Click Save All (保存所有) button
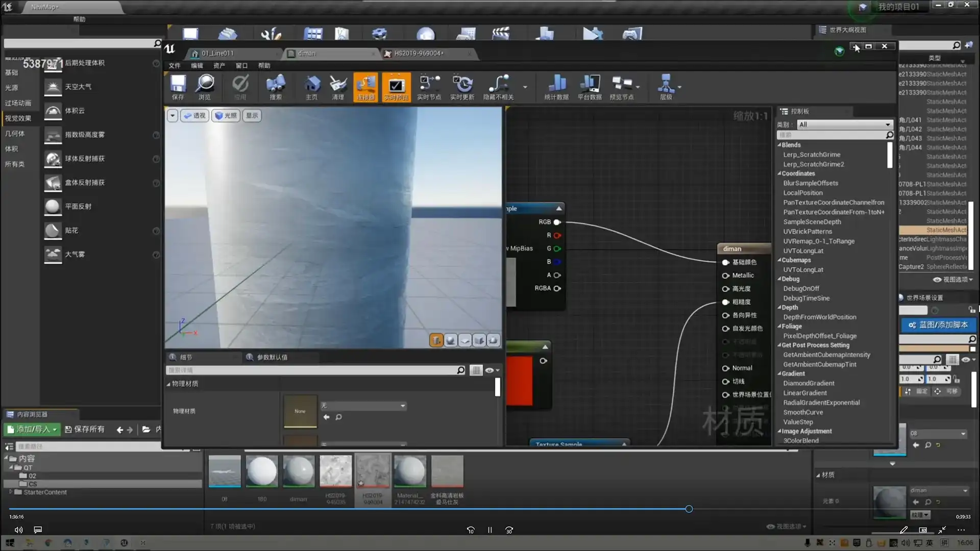This screenshot has width=980, height=551. [85, 430]
